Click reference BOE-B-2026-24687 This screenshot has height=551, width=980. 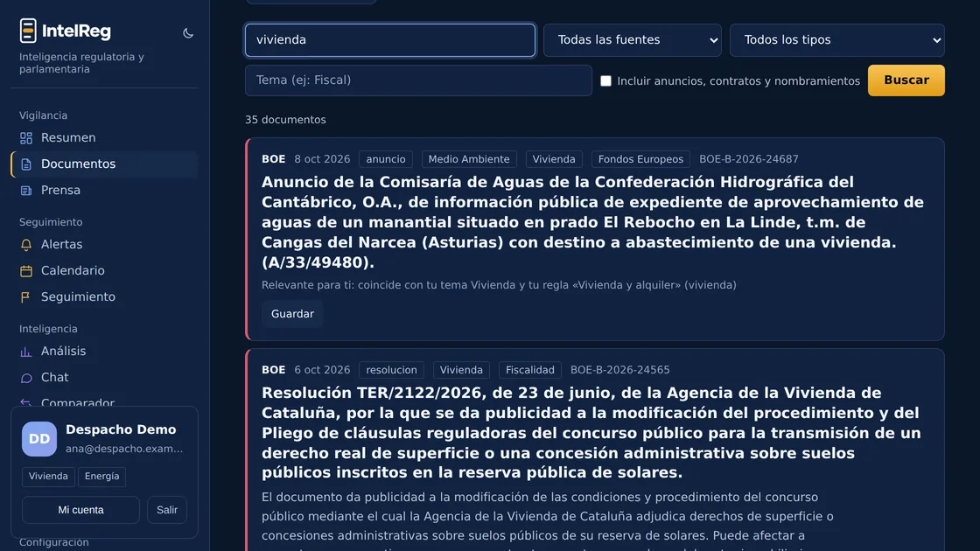coord(749,159)
